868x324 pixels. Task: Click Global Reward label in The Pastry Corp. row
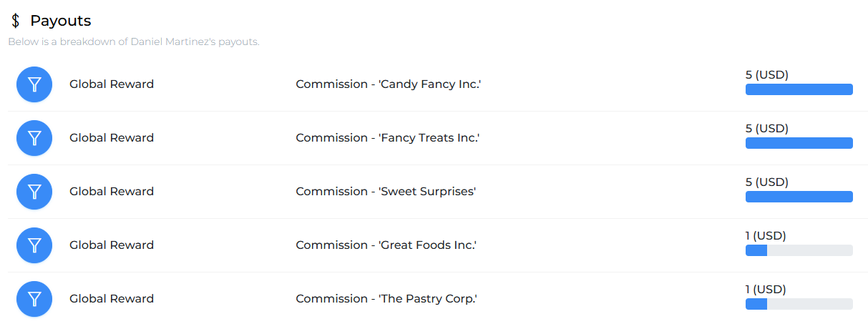point(112,299)
